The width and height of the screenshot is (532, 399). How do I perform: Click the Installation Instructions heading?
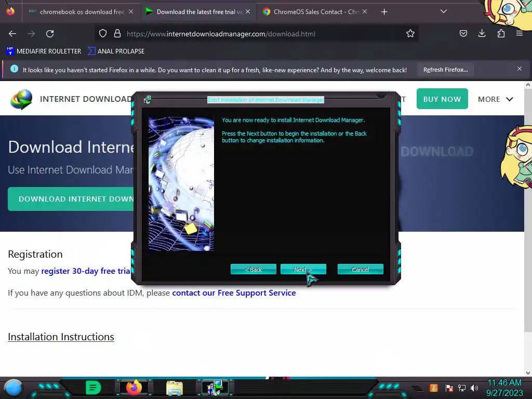[x=61, y=337]
